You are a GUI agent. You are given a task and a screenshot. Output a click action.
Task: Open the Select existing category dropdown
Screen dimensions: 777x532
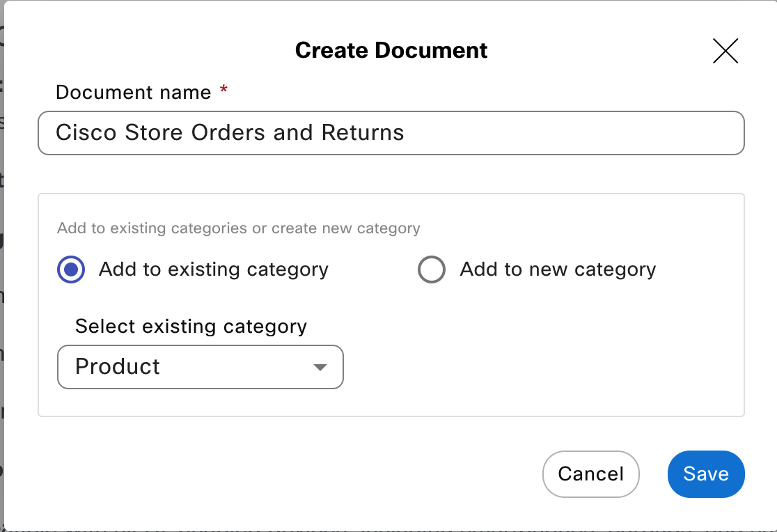click(200, 367)
